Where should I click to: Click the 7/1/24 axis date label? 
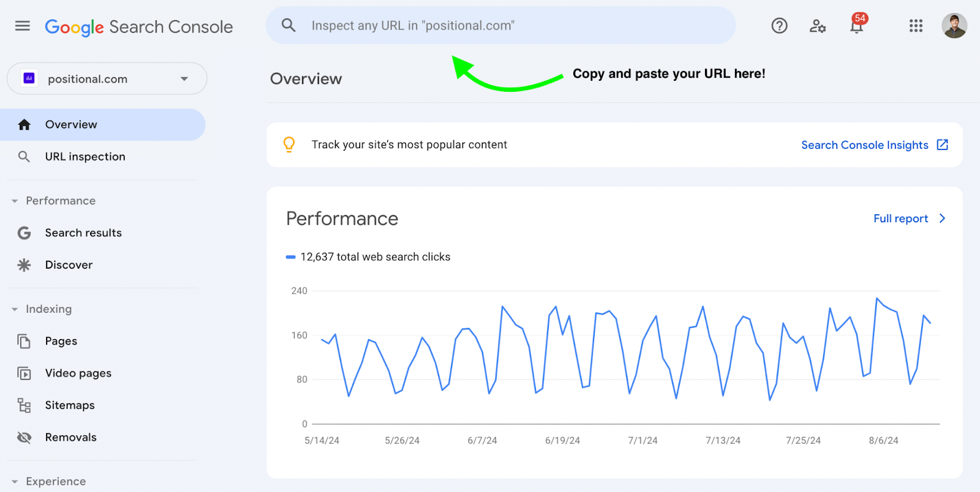[643, 441]
